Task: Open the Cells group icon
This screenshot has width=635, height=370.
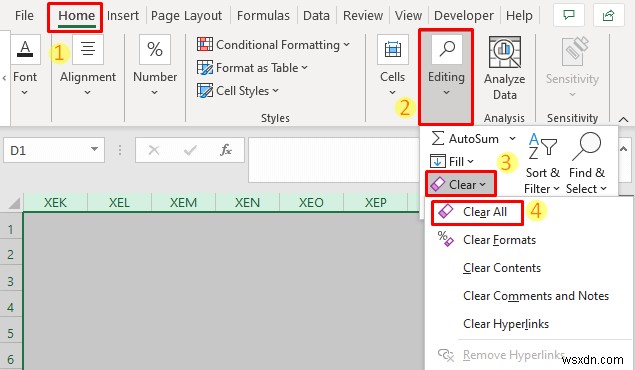Action: click(392, 49)
